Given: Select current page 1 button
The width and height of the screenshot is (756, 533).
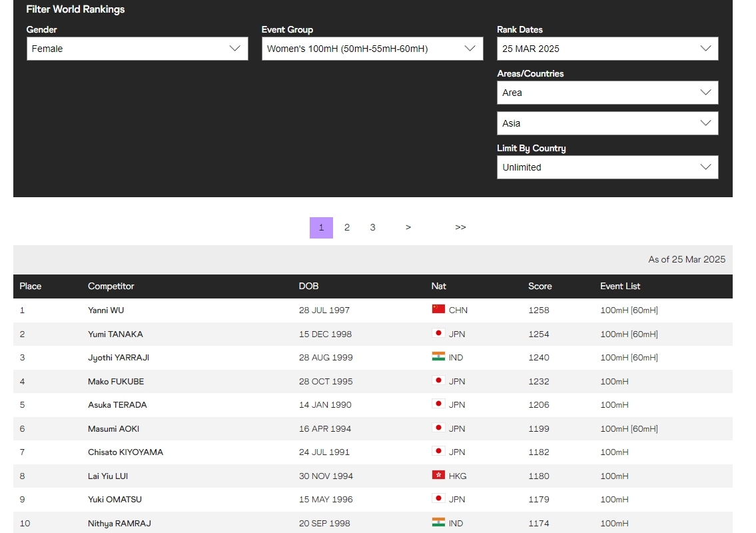Looking at the screenshot, I should [321, 228].
